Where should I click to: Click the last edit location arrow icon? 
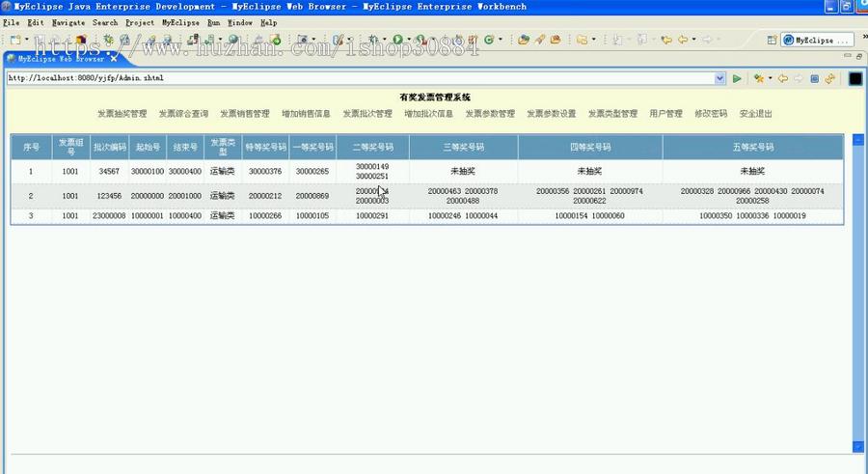click(x=666, y=40)
